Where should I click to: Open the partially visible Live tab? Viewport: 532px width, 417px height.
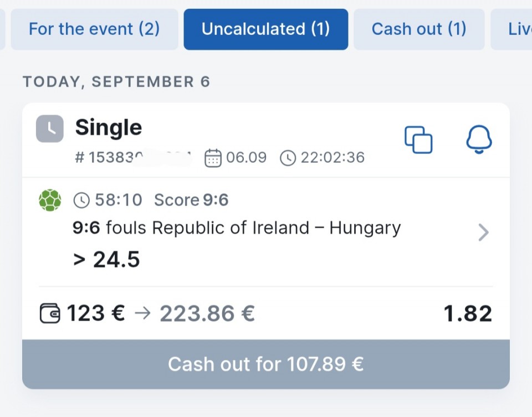(x=511, y=29)
